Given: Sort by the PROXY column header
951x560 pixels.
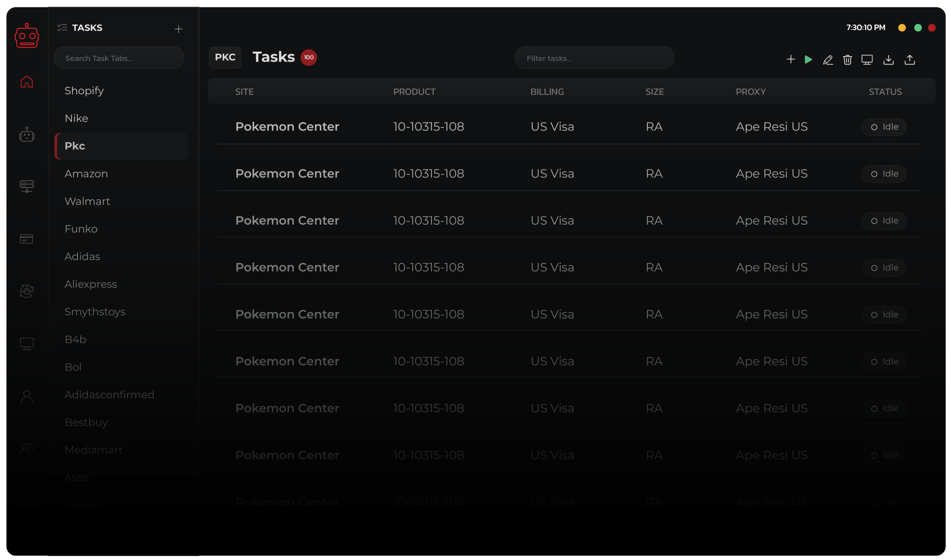Looking at the screenshot, I should pos(750,92).
